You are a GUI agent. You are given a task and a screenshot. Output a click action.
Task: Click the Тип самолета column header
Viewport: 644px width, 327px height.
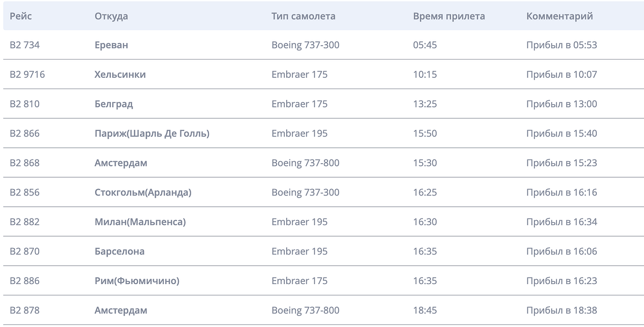point(303,16)
